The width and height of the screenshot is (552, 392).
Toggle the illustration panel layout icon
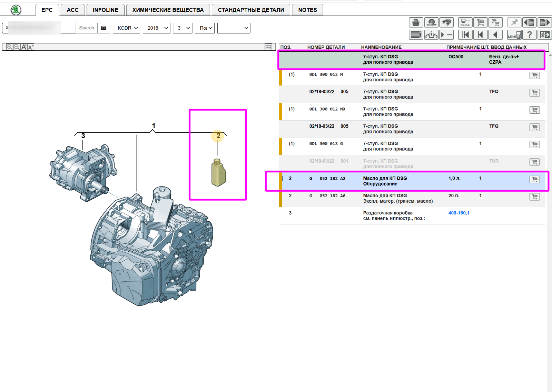pyautogui.click(x=268, y=47)
